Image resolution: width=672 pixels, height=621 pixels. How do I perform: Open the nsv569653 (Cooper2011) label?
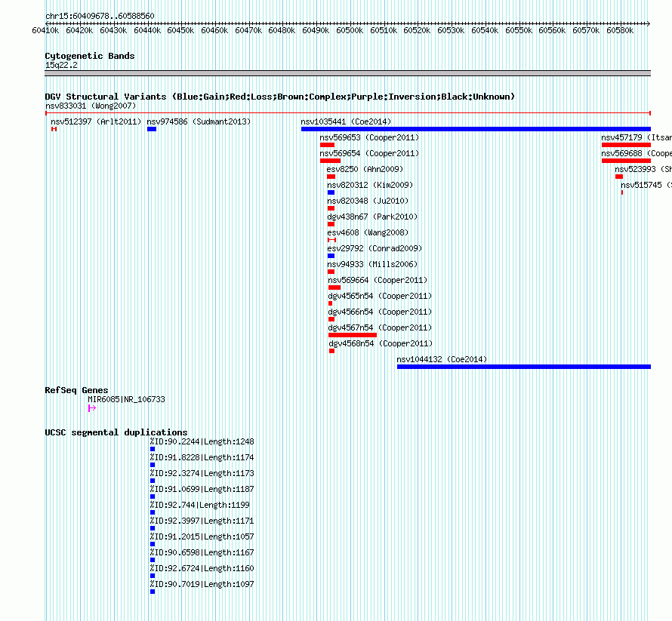coord(369,137)
